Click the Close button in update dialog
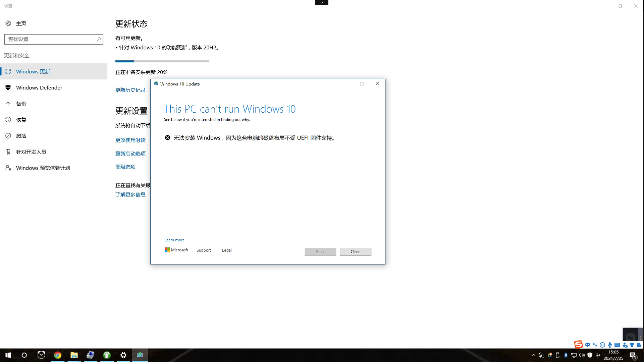 tap(356, 252)
